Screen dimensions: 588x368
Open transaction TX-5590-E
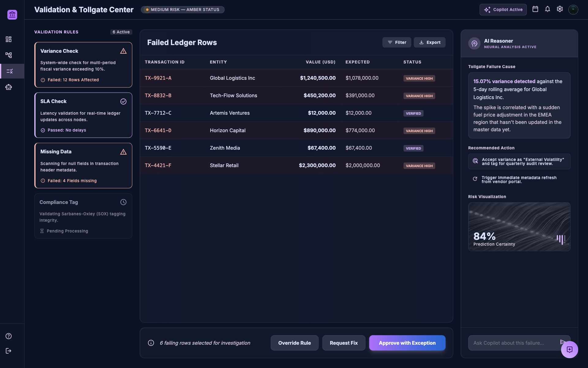(x=158, y=148)
